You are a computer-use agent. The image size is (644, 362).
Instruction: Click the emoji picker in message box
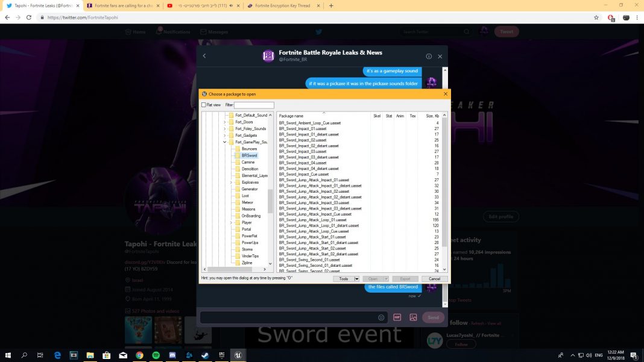click(x=381, y=317)
